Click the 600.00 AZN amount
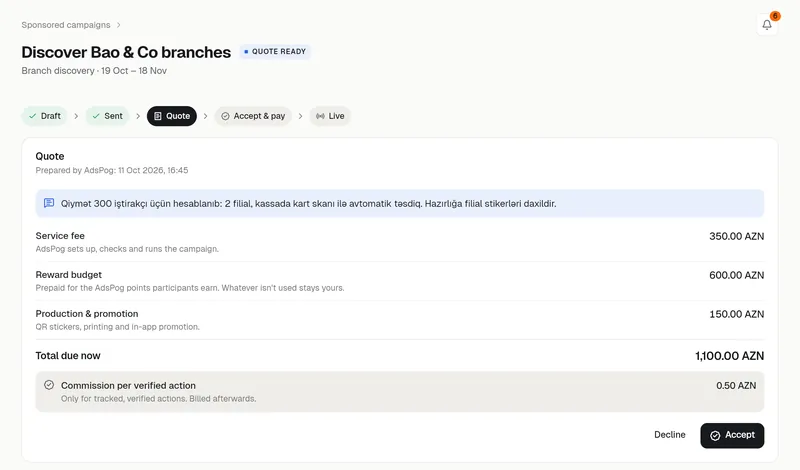Image resolution: width=800 pixels, height=470 pixels. pyautogui.click(x=736, y=275)
